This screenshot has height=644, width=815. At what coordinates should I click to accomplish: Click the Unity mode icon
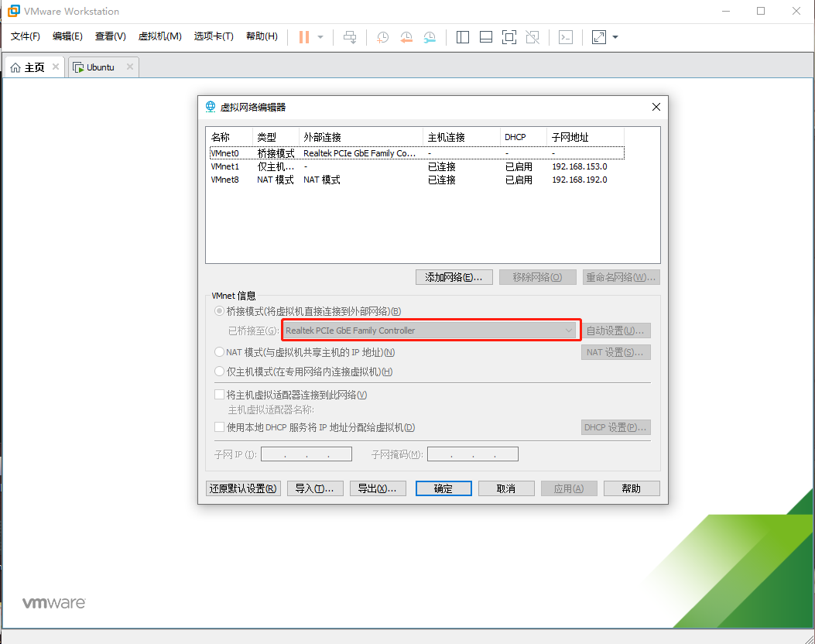[532, 37]
